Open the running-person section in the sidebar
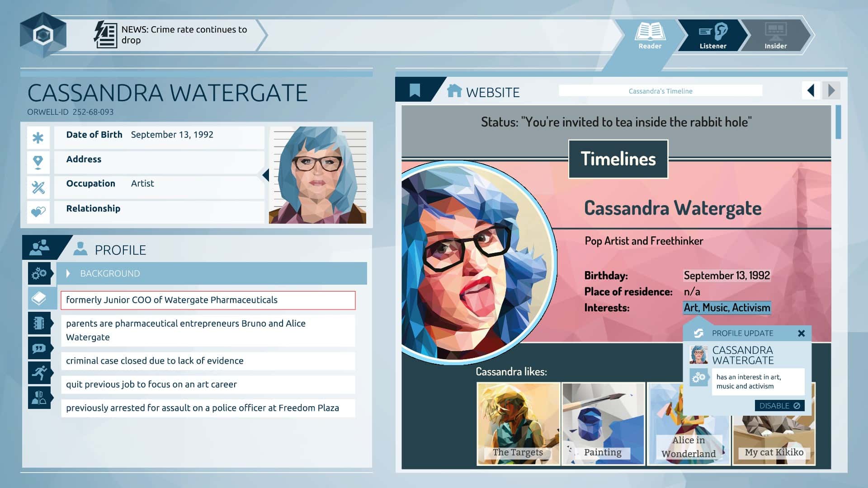The image size is (868, 488). [40, 372]
